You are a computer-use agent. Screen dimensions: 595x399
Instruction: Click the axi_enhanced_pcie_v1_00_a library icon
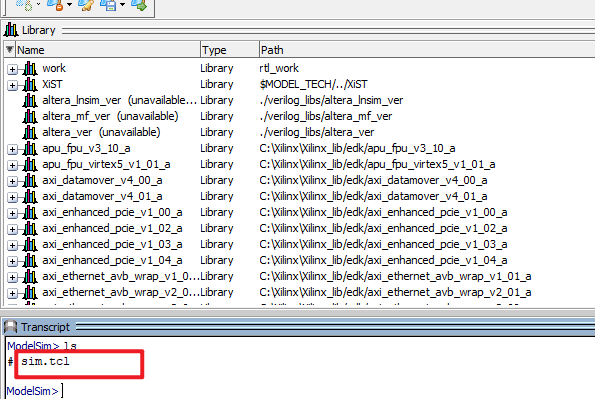[30, 212]
